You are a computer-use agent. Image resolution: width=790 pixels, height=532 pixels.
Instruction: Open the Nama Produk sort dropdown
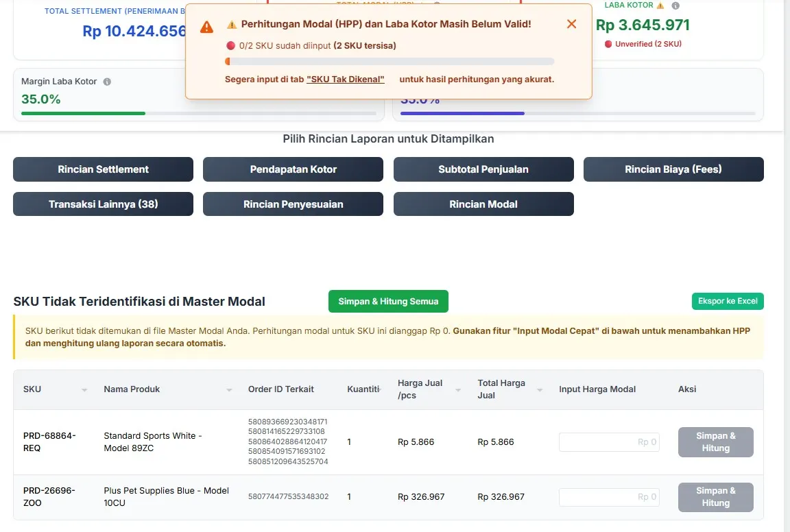(x=230, y=389)
